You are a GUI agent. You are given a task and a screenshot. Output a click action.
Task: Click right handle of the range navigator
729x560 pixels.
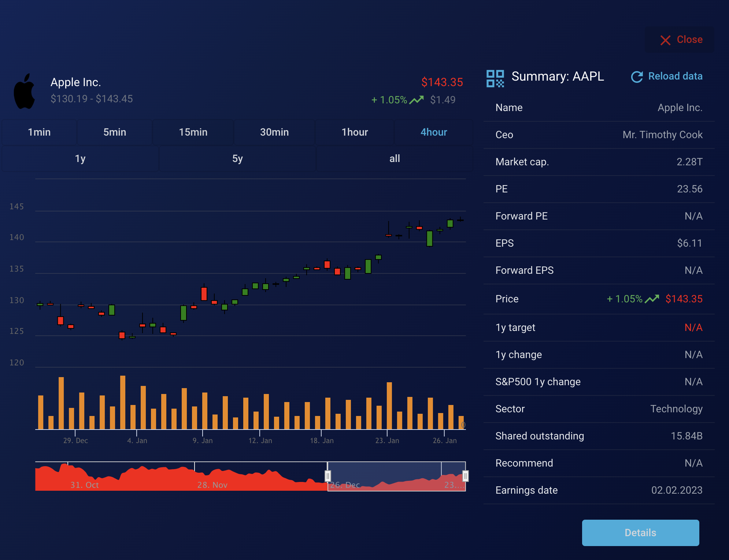pos(465,476)
